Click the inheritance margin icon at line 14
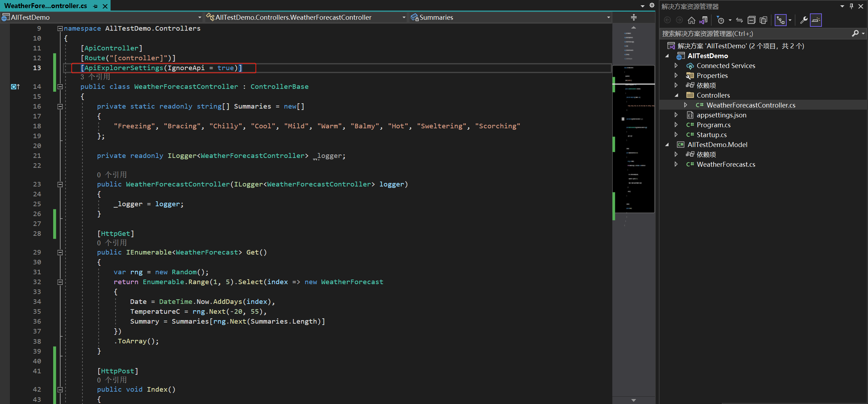 [15, 87]
